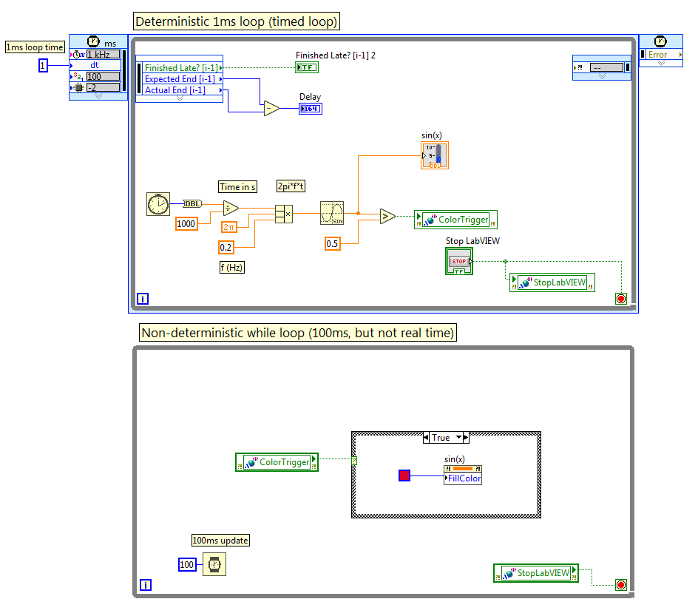This screenshot has height=616, width=698.
Task: Select the 1000 numeric constant
Action: point(186,224)
